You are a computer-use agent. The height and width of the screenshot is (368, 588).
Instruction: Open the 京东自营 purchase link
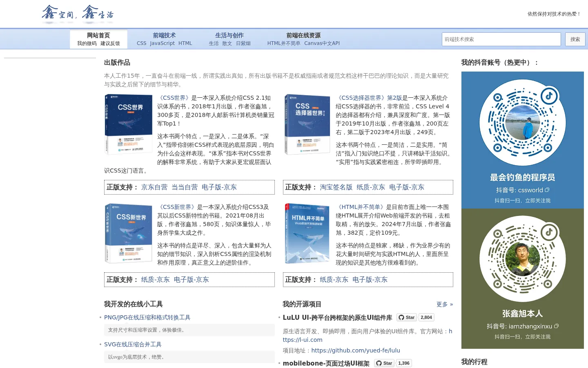154,187
